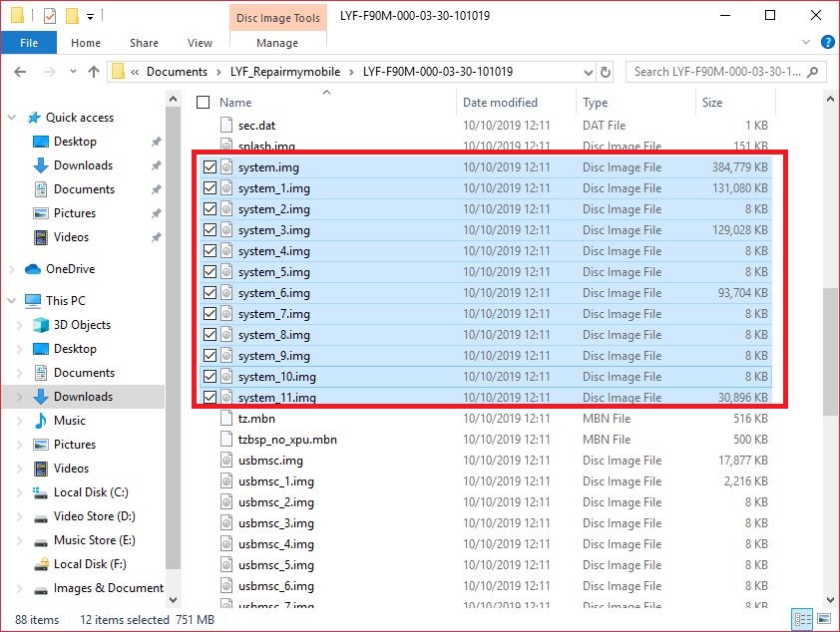This screenshot has height=632, width=840.
Task: Click the usbmsc.img file icon
Action: point(226,461)
